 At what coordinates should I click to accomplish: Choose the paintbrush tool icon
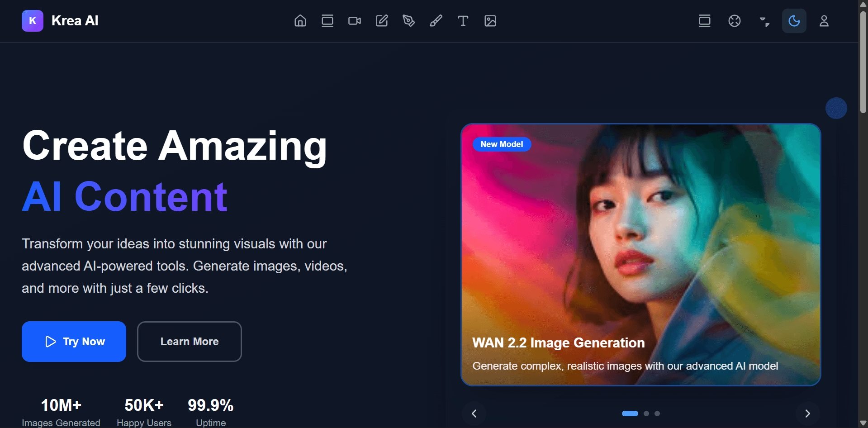coord(436,21)
